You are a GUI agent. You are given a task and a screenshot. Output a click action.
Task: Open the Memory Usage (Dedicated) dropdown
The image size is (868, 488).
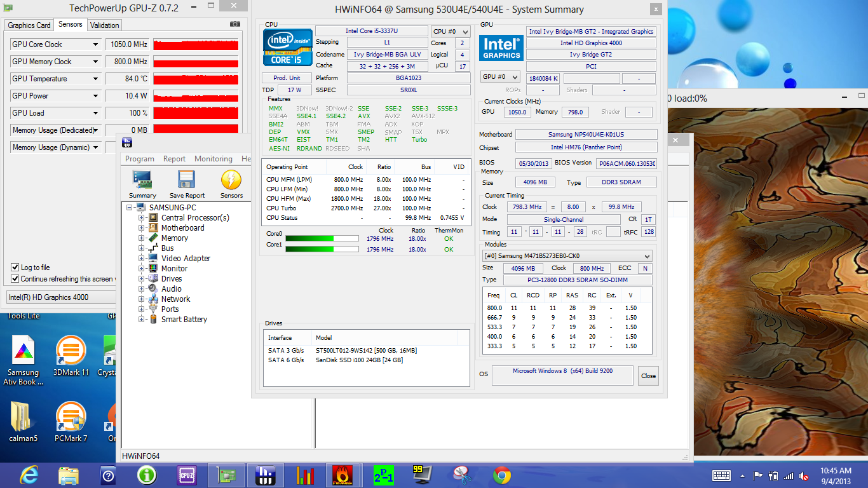pos(96,130)
